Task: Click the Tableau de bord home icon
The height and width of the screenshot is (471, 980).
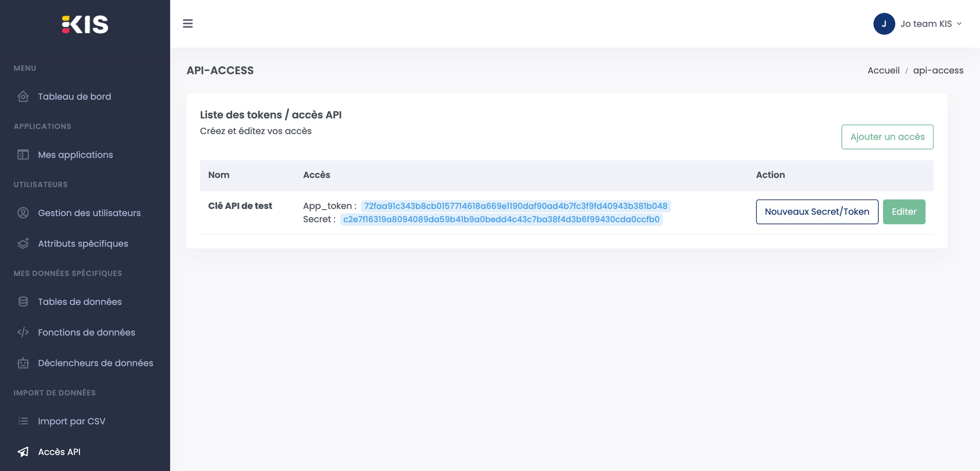Action: click(23, 97)
